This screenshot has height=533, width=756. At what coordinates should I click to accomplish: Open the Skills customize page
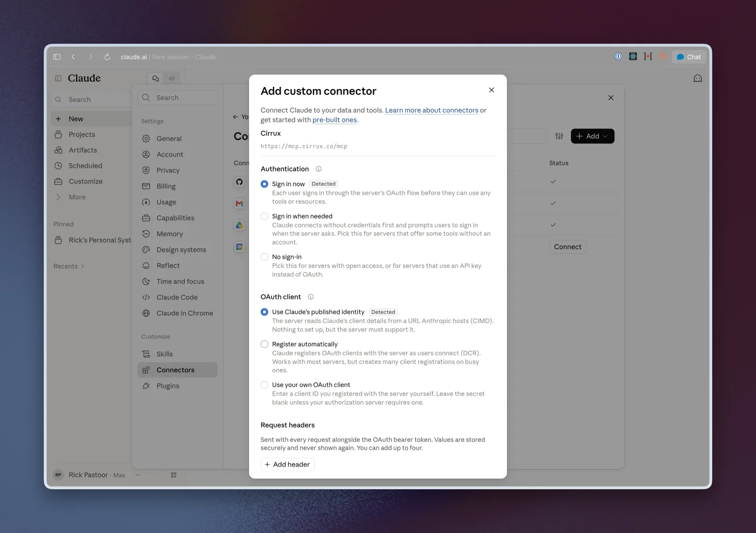178,354
